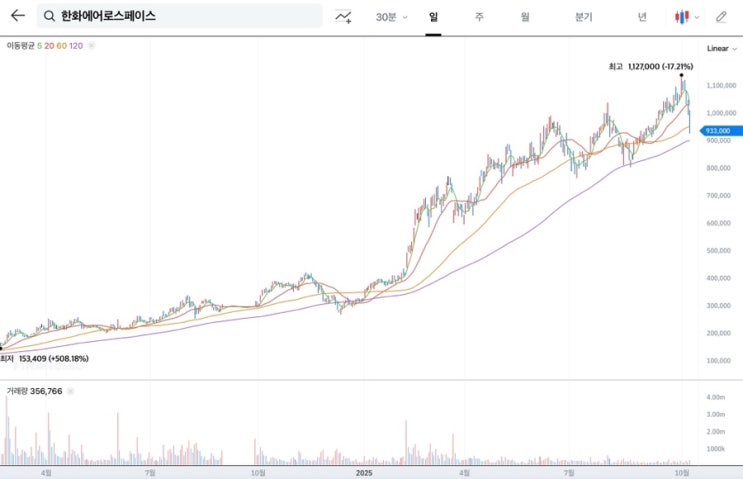
Task: Click the 거래량 volume label
Action: pos(17,393)
